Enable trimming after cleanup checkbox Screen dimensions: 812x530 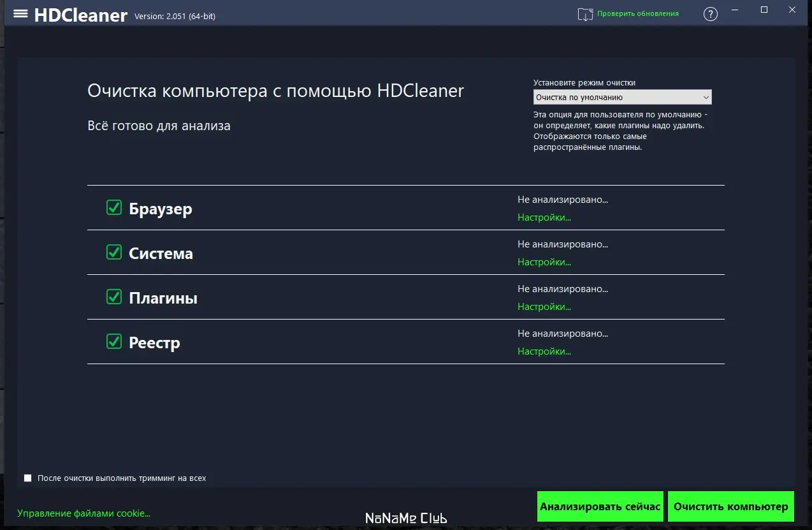coord(27,478)
